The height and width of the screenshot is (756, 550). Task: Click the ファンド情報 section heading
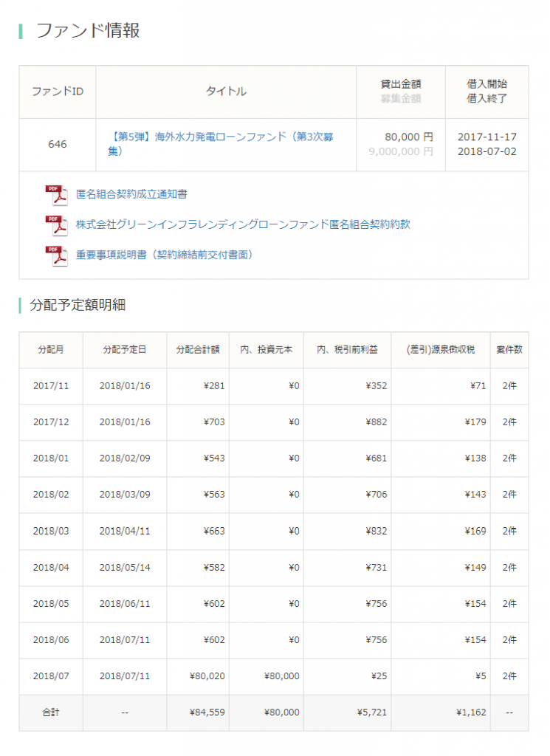[88, 30]
